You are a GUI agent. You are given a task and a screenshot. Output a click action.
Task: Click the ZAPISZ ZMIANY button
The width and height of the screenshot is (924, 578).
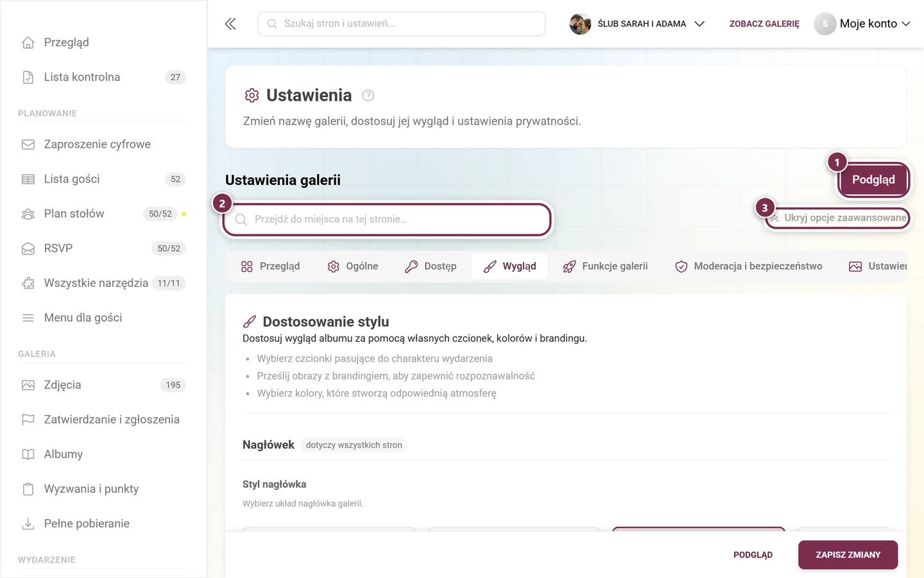(x=848, y=555)
